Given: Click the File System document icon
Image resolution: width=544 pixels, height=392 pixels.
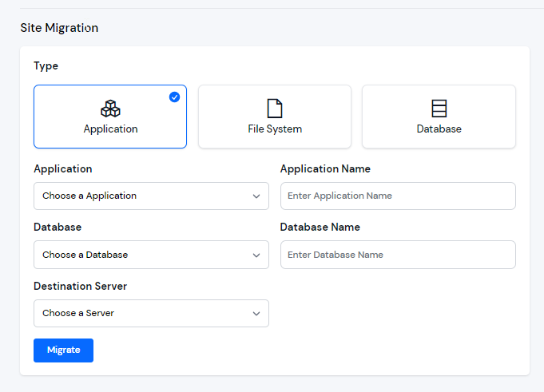Looking at the screenshot, I should click(x=275, y=109).
